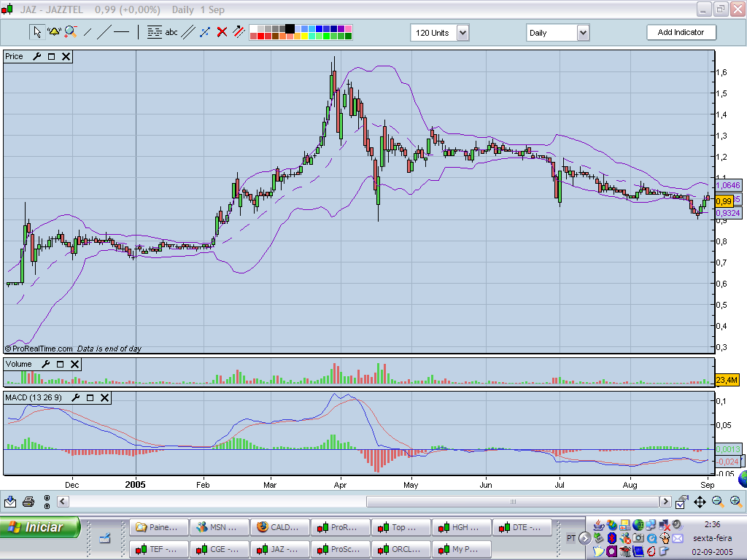This screenshot has width=747, height=560.
Task: Open the 120 Units dropdown
Action: coord(462,33)
